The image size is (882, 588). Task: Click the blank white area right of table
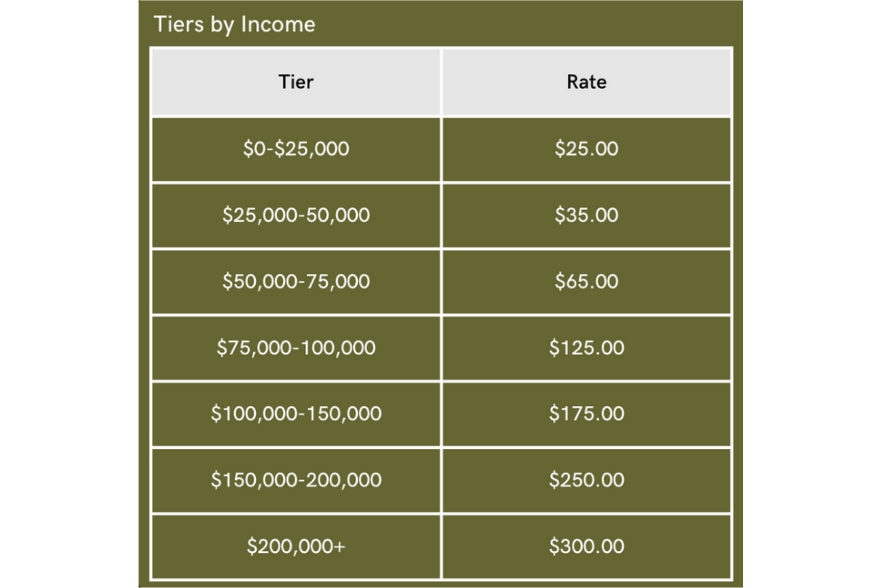tap(812, 294)
